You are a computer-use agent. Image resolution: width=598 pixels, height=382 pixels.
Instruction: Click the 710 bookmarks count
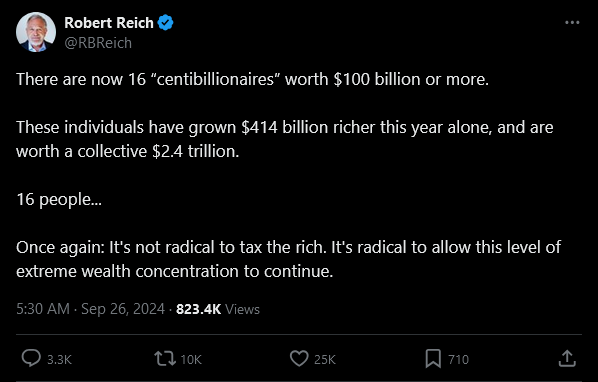click(x=458, y=360)
